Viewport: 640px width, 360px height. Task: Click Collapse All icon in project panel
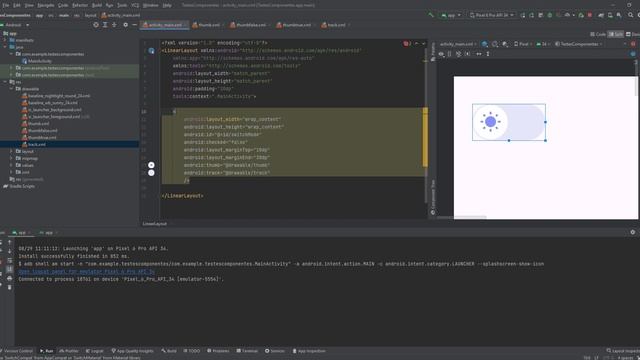point(114,25)
